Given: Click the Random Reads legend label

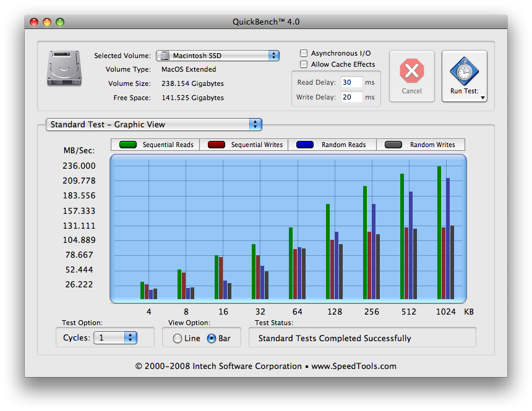Looking at the screenshot, I should (344, 145).
